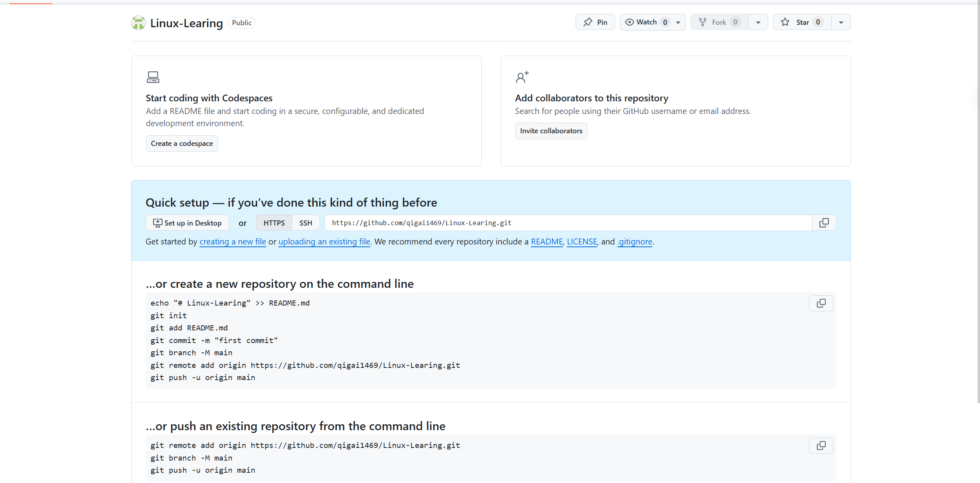Click the text 'git push -u origin main' in first block
This screenshot has height=483, width=980.
point(203,378)
